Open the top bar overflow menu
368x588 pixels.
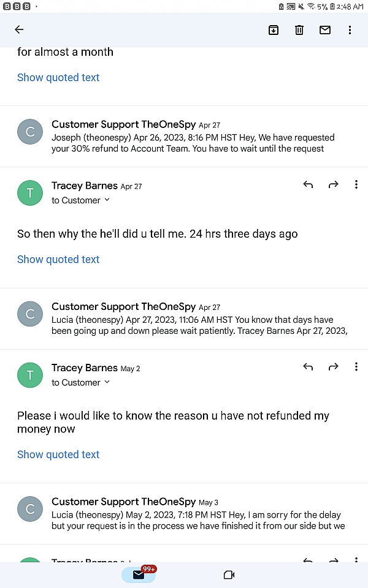[x=350, y=29]
